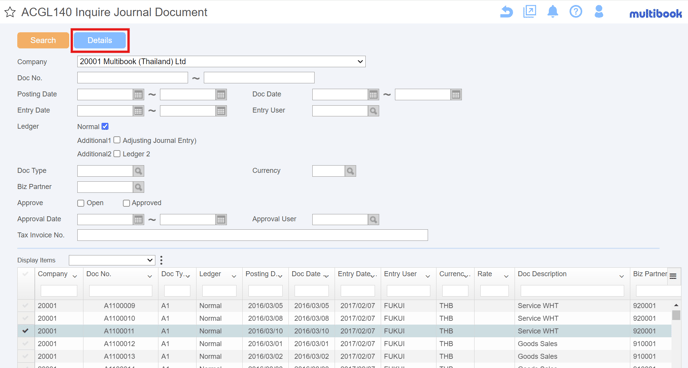
Task: Open page in new window icon
Action: [530, 12]
